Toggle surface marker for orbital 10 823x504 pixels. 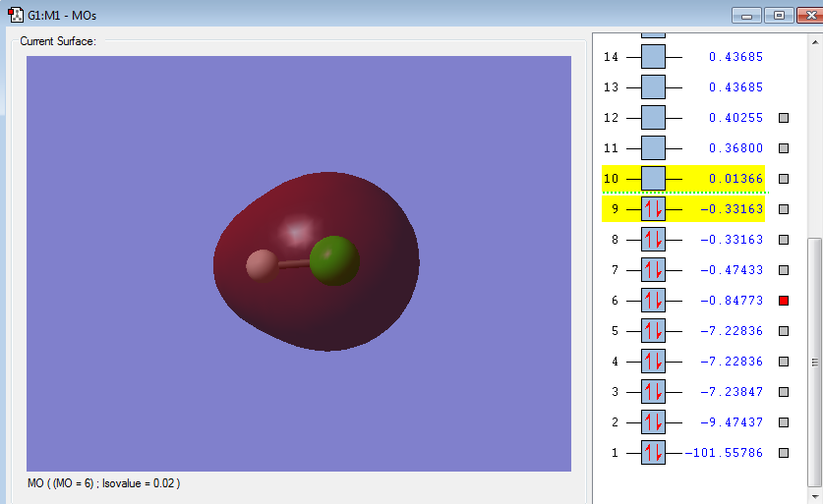coord(784,179)
